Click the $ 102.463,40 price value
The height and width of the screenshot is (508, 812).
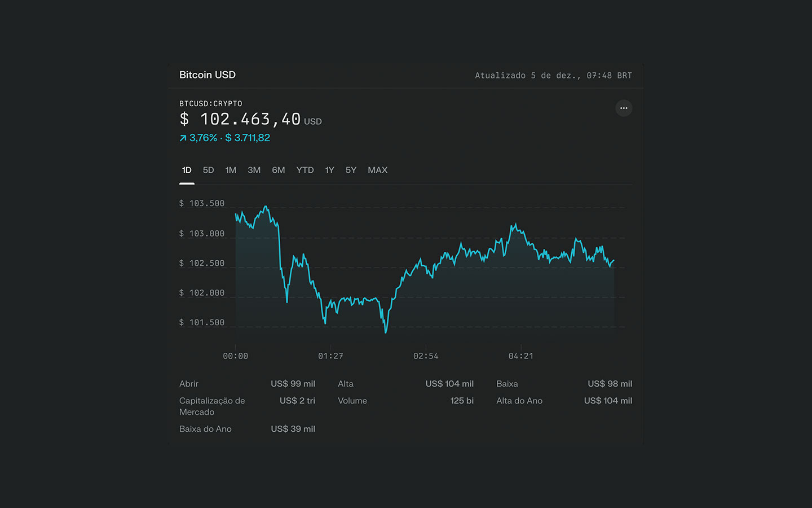(240, 119)
